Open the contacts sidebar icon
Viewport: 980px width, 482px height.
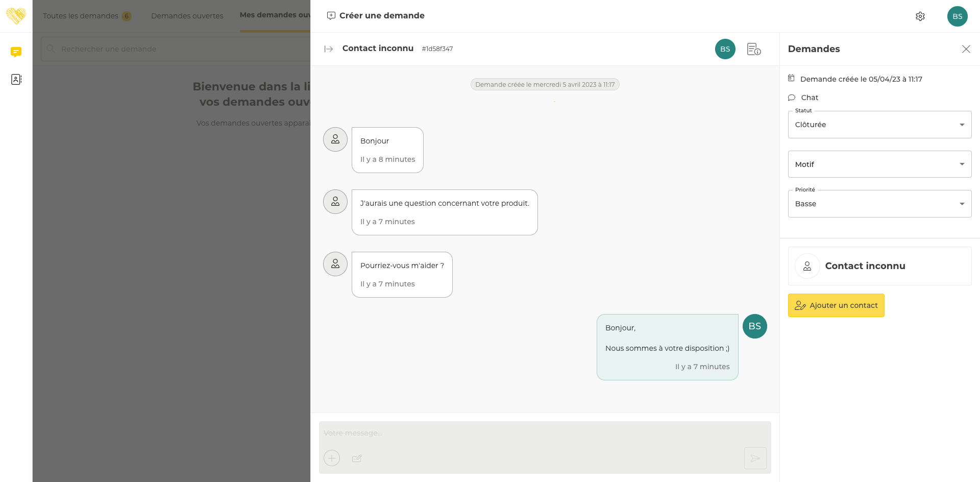click(16, 79)
